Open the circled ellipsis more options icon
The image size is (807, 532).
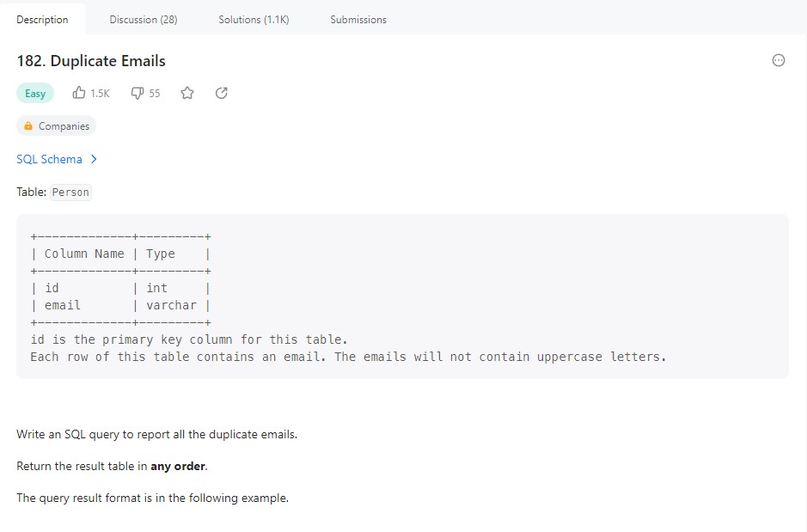pos(779,60)
